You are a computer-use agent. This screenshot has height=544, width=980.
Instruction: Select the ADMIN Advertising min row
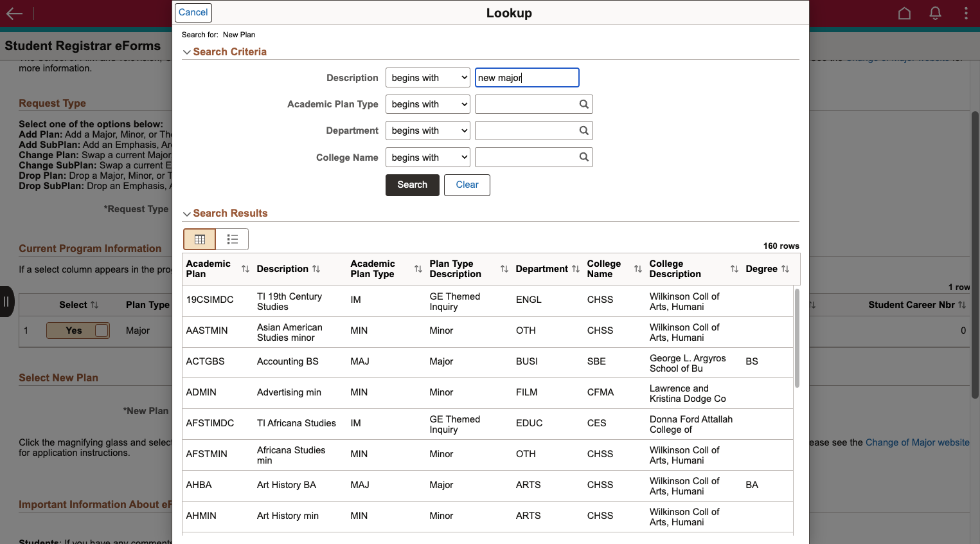pos(488,394)
